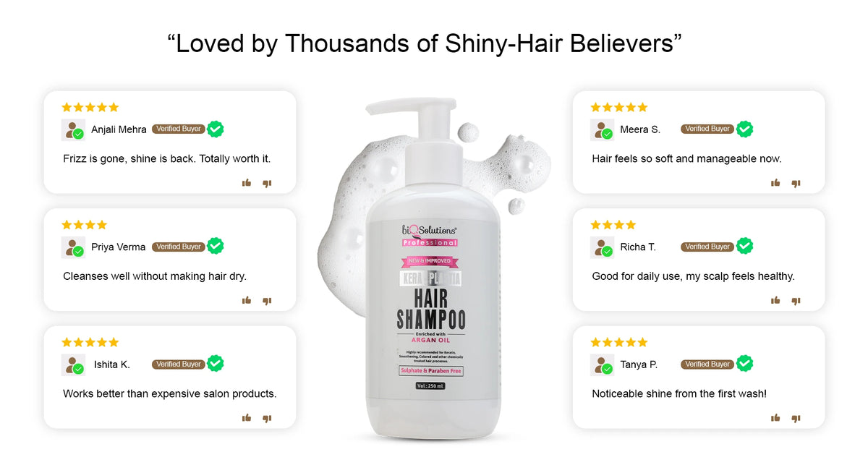The image size is (868, 452).
Task: Thumbs down Richa T.'s review
Action: pos(796,301)
